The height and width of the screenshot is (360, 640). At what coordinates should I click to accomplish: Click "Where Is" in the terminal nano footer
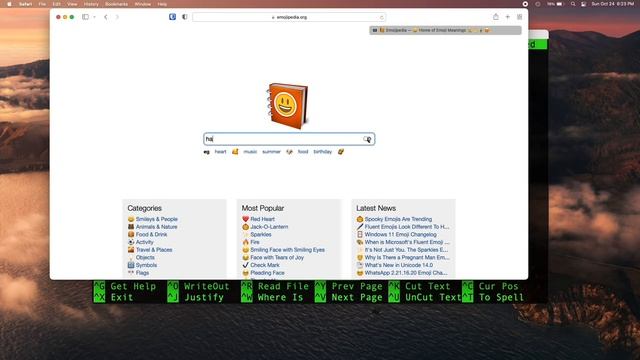click(x=280, y=298)
